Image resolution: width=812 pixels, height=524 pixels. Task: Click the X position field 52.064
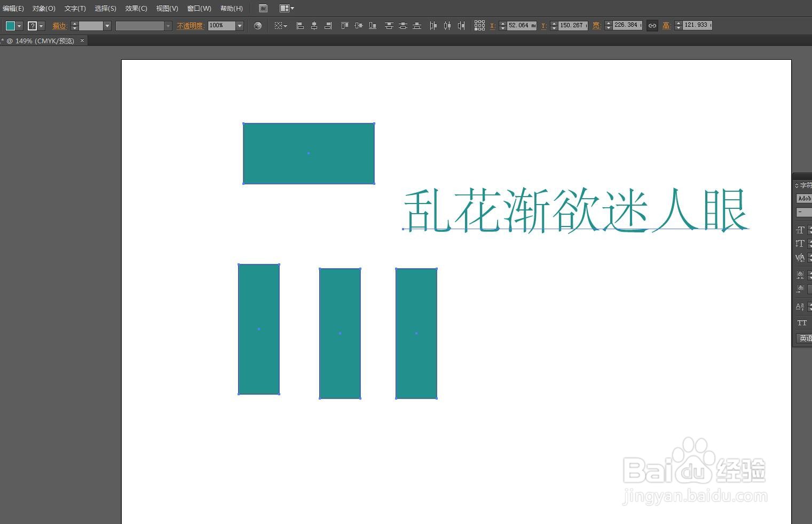click(522, 25)
